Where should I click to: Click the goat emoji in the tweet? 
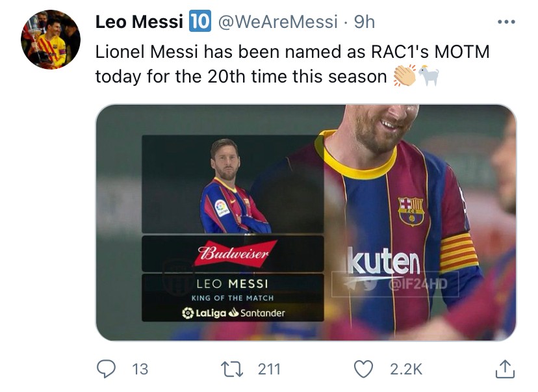coord(428,76)
